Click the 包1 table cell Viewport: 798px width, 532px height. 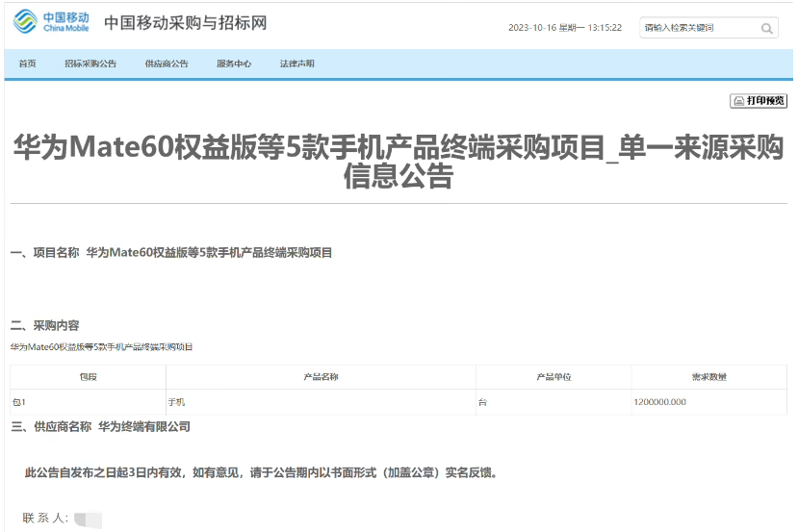(x=88, y=402)
